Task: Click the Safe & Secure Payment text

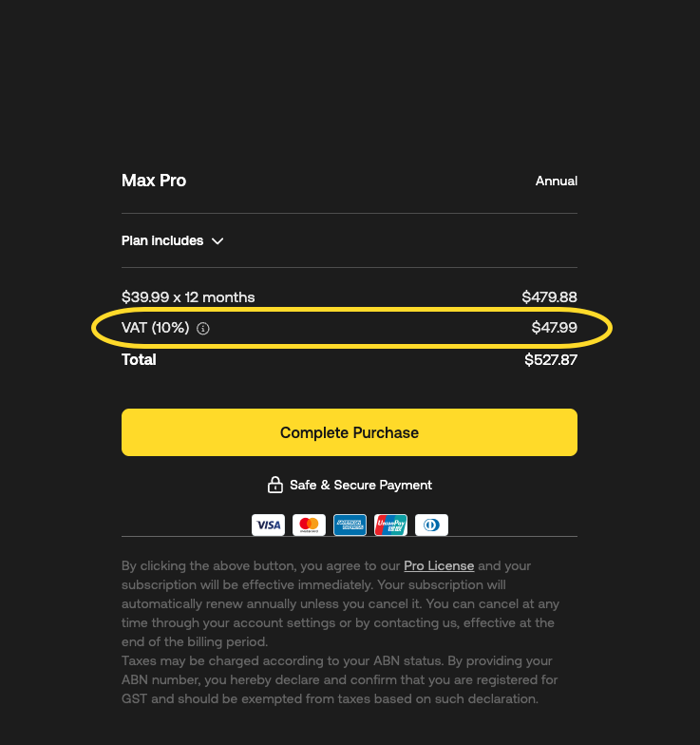Action: coord(361,485)
